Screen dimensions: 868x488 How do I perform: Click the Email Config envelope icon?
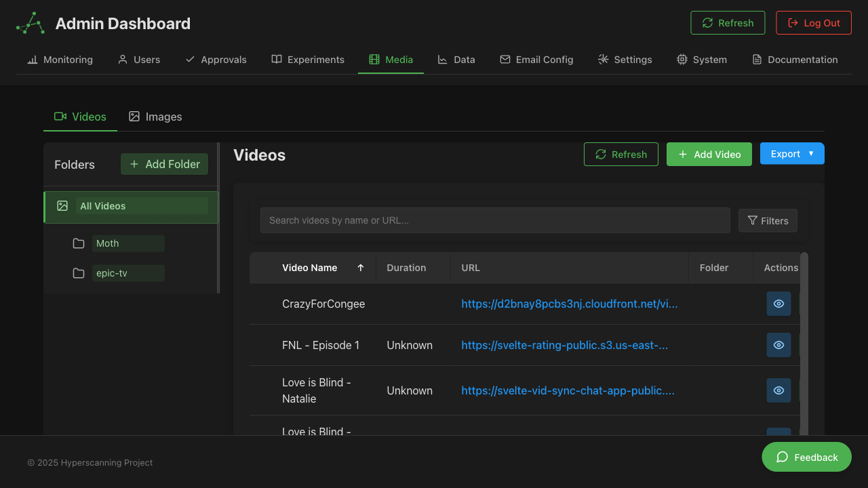505,60
